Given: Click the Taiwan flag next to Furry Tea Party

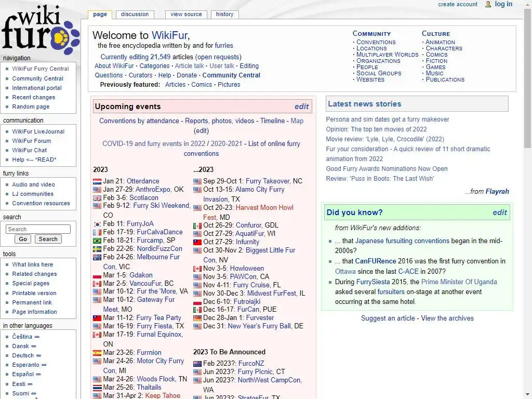Looking at the screenshot, I should tap(97, 318).
